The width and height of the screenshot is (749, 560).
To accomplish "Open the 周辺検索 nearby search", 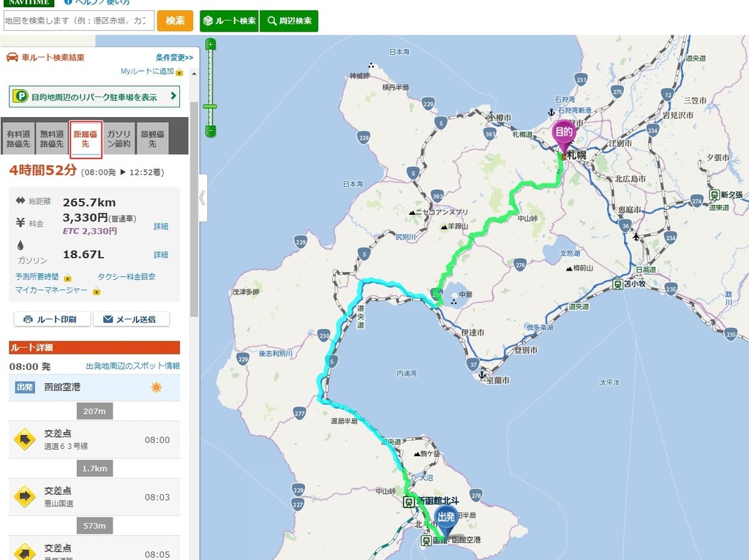I will pos(289,21).
